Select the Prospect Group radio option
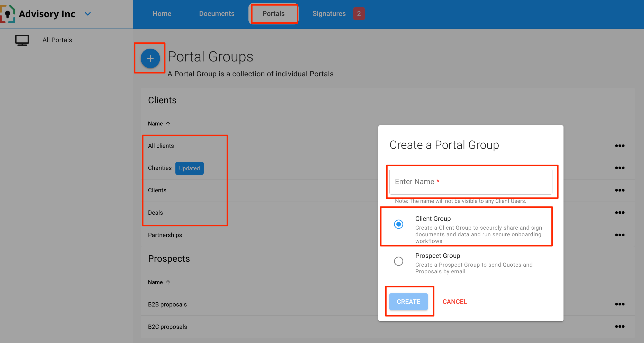Image resolution: width=644 pixels, height=343 pixels. point(398,261)
